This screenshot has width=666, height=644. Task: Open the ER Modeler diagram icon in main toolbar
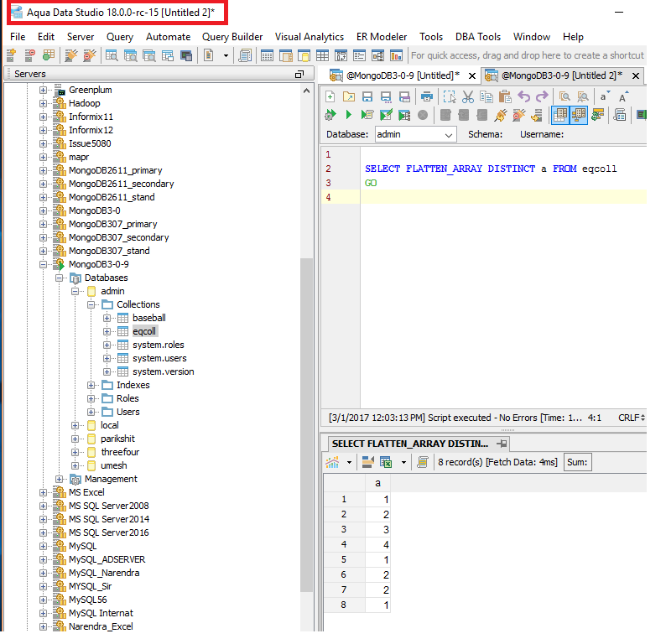tap(377, 55)
